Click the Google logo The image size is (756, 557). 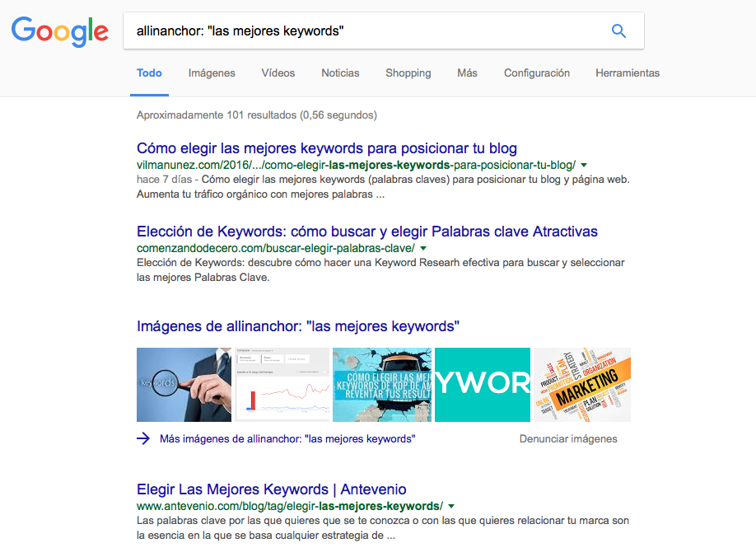coord(59,31)
